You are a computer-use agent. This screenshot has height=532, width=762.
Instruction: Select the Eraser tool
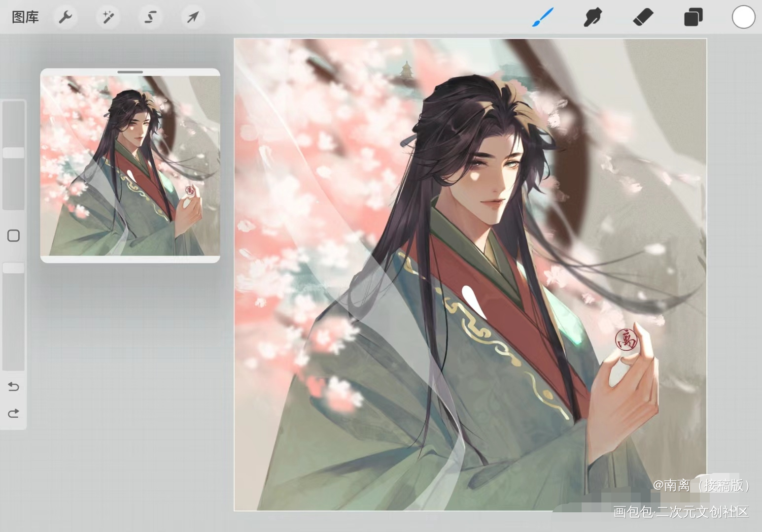(x=643, y=17)
